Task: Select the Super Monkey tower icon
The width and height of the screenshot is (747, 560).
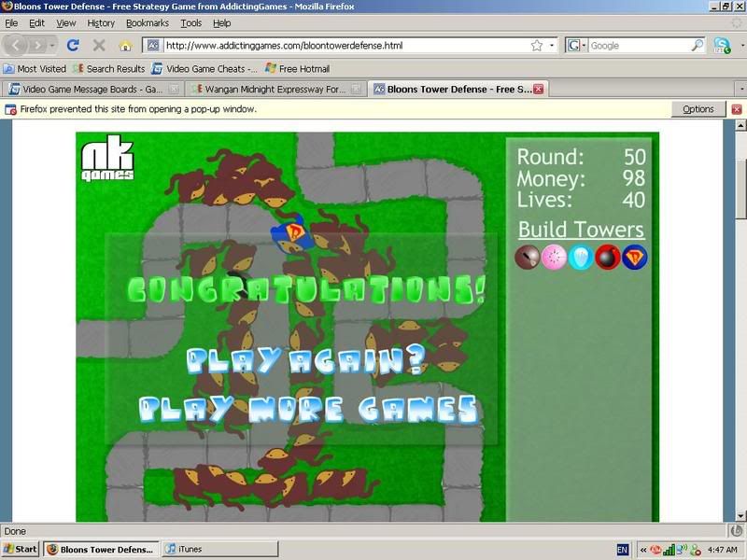Action: tap(635, 258)
